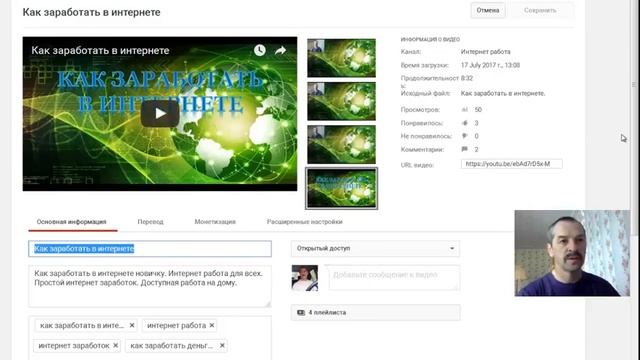Viewport: 640px width, 360px height.
Task: Remove the 'как заработать в инте...' tag
Action: tap(132, 325)
